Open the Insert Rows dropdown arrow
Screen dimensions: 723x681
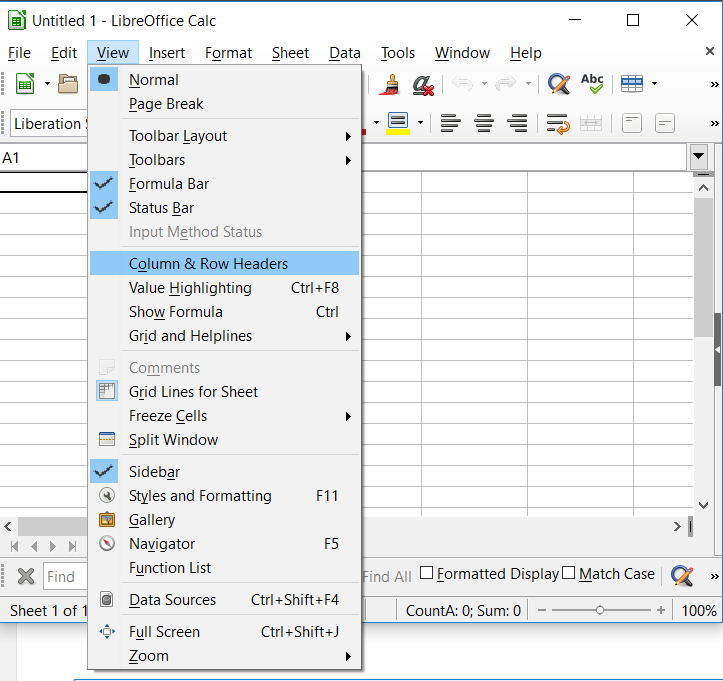[654, 84]
